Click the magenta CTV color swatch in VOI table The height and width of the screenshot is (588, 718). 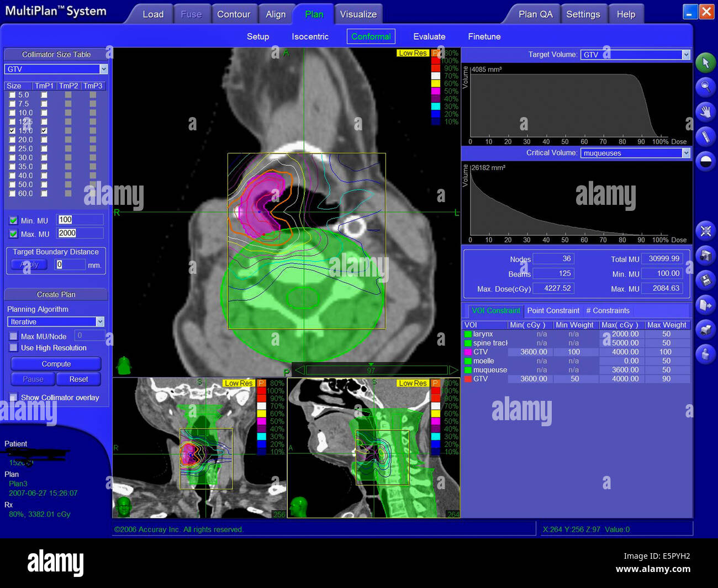coord(468,352)
